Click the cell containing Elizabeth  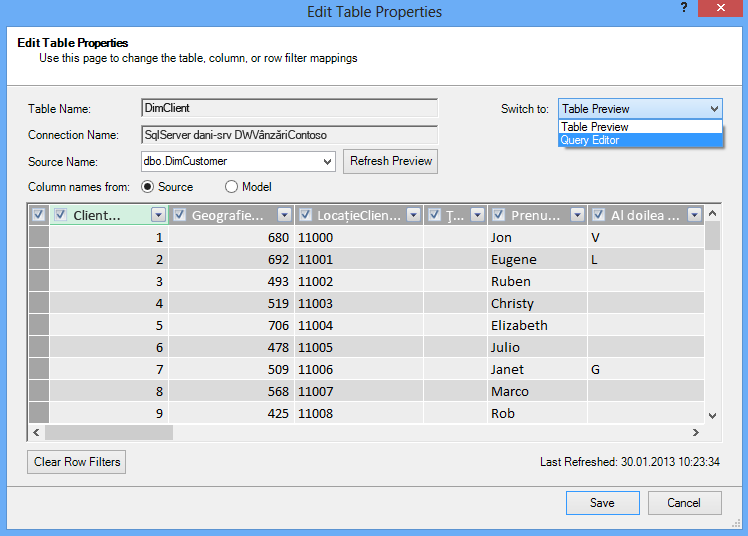pos(537,325)
